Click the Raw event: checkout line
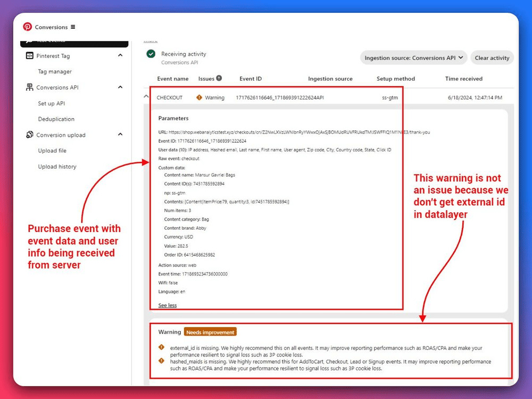 tap(179, 159)
